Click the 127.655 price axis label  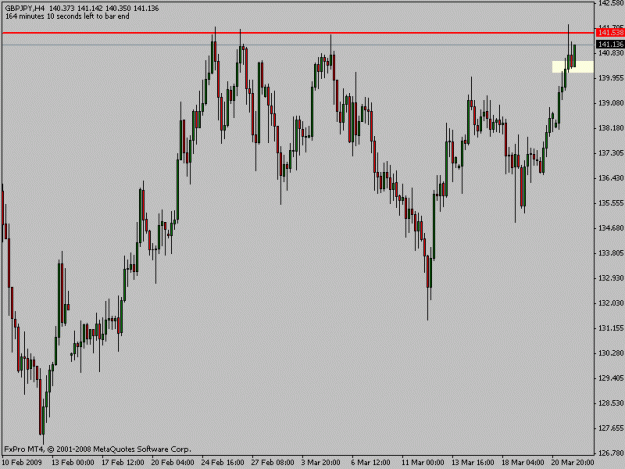610,428
